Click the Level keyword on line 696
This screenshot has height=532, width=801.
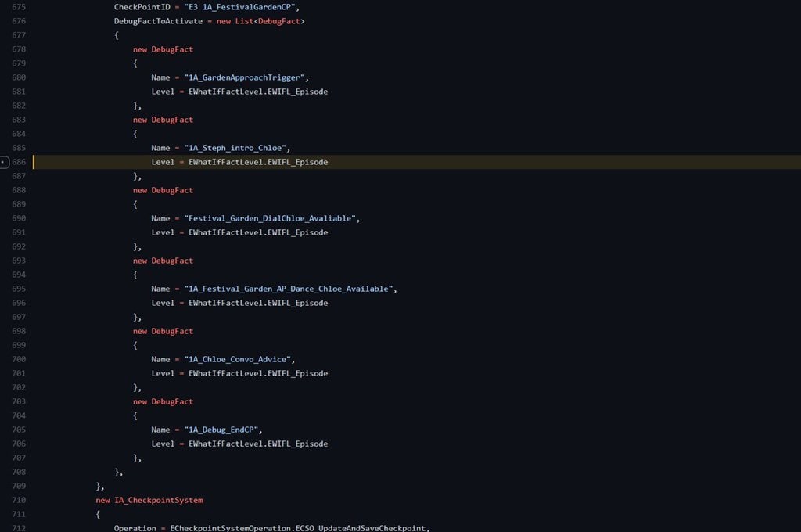click(163, 303)
